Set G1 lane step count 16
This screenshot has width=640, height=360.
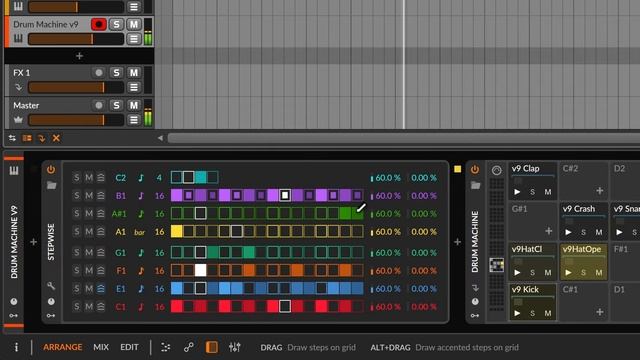click(x=160, y=253)
